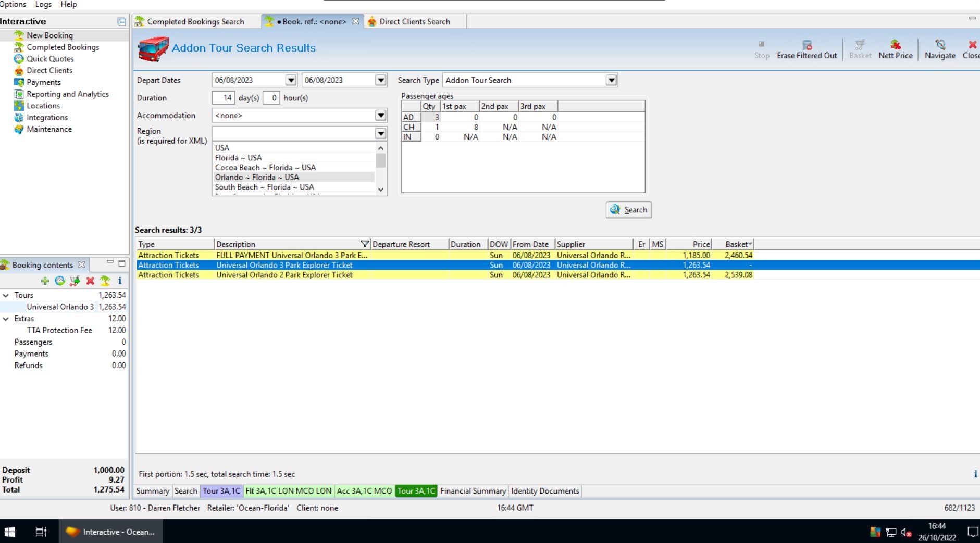Viewport: 980px width, 543px height.
Task: Open the Search Type dropdown
Action: pyautogui.click(x=611, y=80)
